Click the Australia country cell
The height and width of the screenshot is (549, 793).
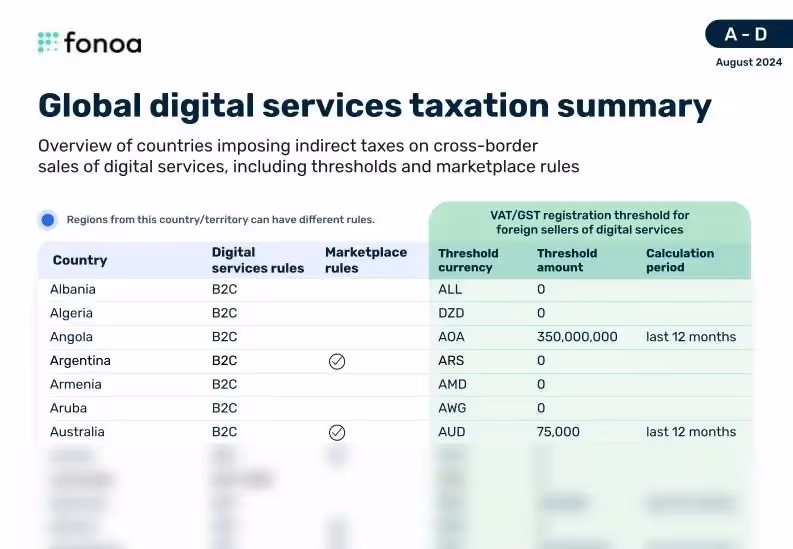point(77,432)
